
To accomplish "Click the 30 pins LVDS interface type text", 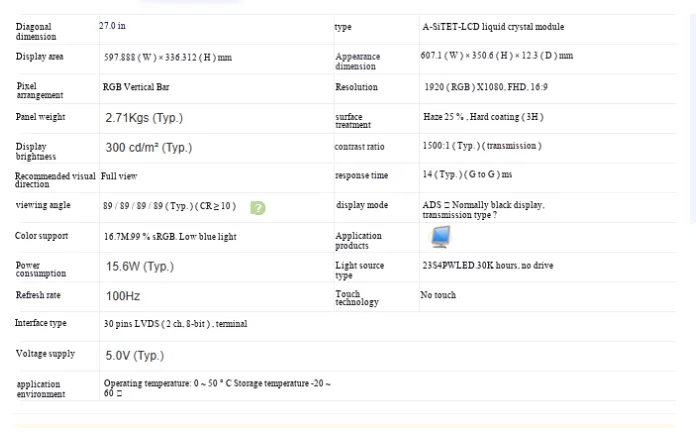I will (x=175, y=324).
